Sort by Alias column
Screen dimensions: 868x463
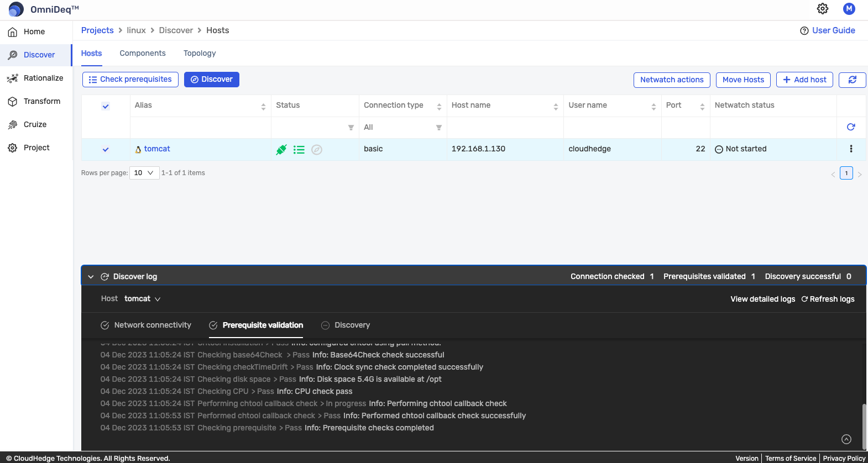tap(263, 107)
